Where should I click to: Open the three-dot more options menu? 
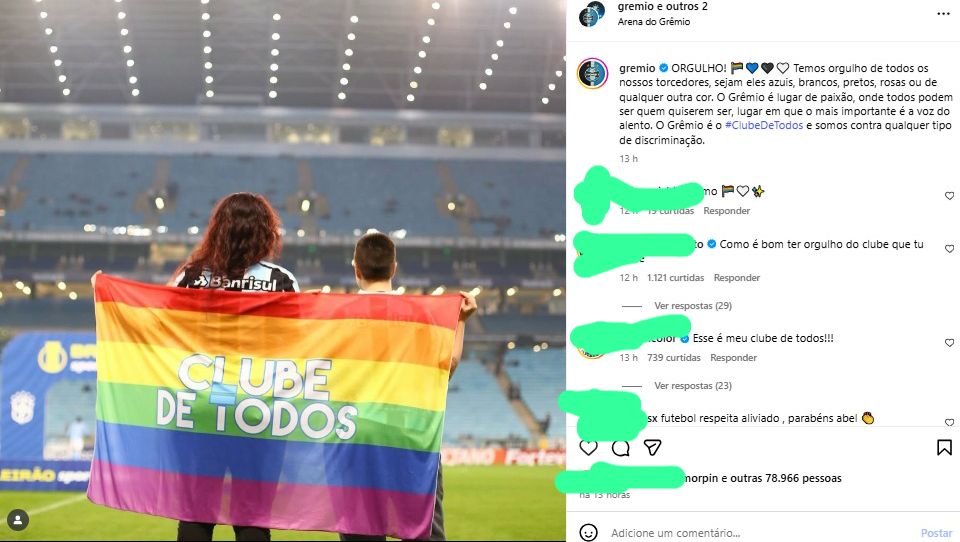click(x=943, y=13)
